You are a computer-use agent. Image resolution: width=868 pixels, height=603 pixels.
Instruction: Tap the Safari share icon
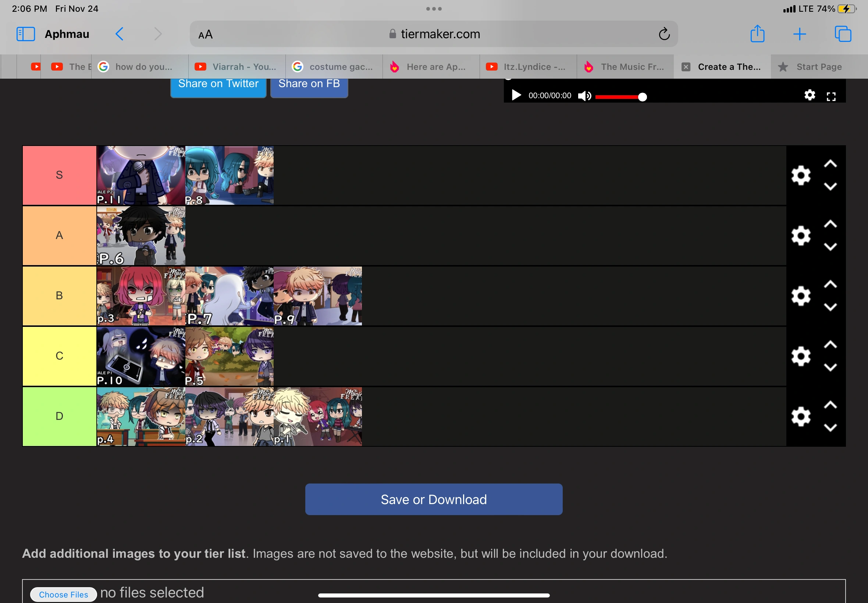(757, 34)
